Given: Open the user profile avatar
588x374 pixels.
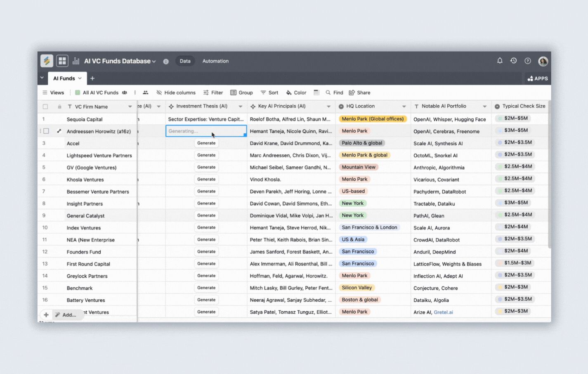Looking at the screenshot, I should [x=543, y=61].
